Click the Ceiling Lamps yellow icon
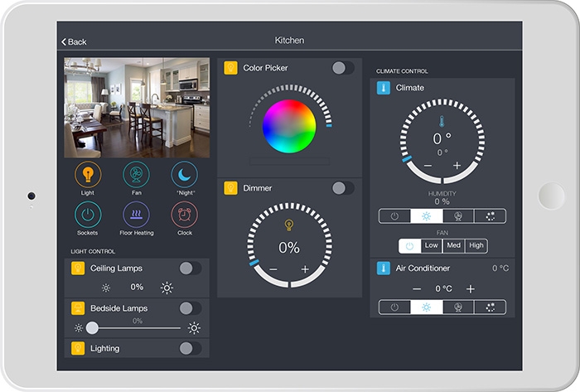Viewport: 580px width, 392px height. (x=78, y=269)
